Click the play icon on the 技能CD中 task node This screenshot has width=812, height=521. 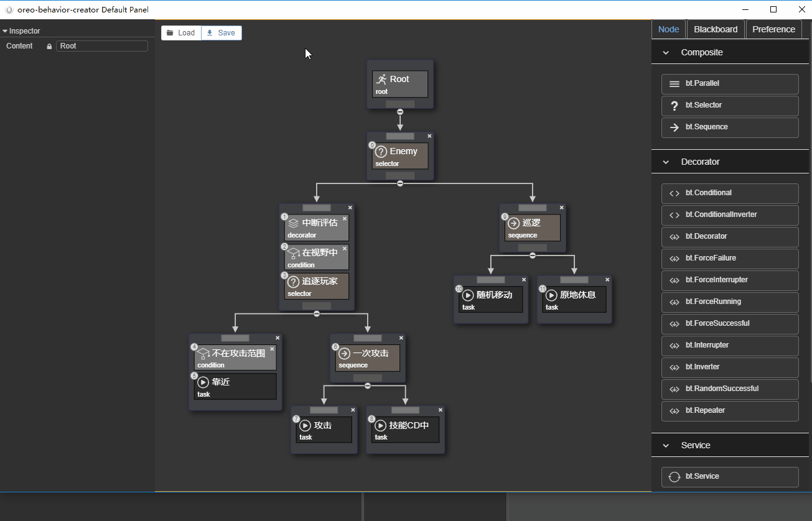pyautogui.click(x=381, y=425)
